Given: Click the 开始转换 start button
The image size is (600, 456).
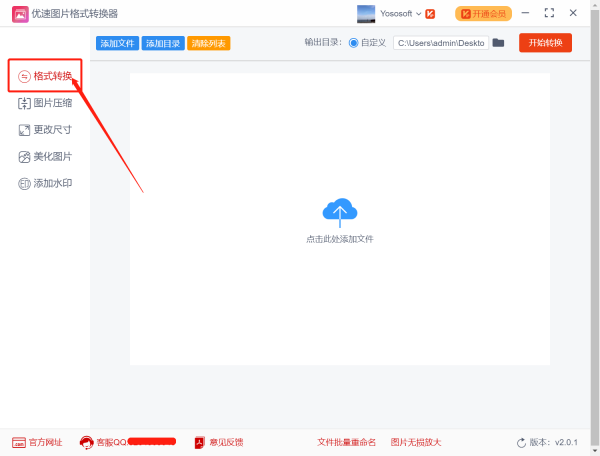Looking at the screenshot, I should (545, 42).
